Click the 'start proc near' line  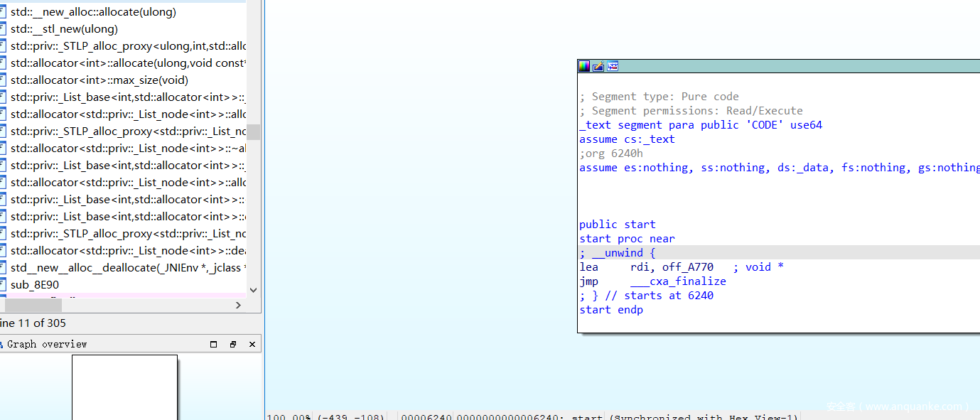tap(627, 239)
